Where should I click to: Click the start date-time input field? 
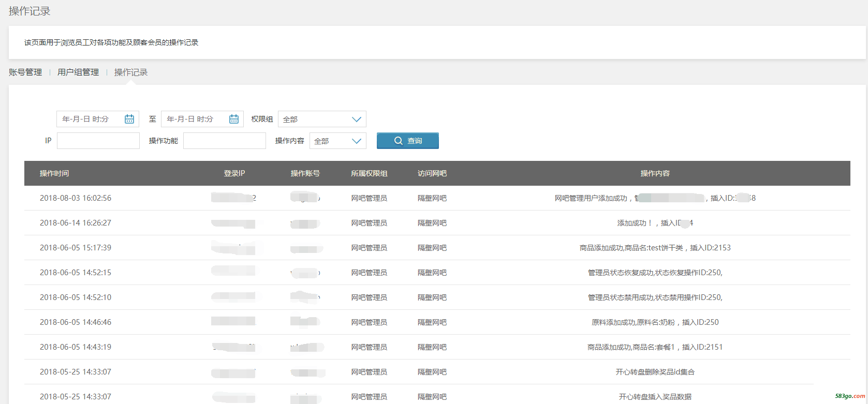coord(98,119)
